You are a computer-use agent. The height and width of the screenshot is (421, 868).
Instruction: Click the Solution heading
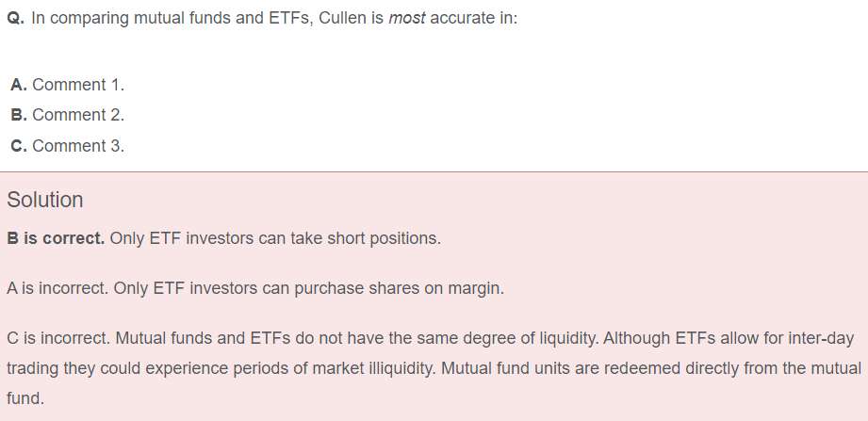[45, 200]
